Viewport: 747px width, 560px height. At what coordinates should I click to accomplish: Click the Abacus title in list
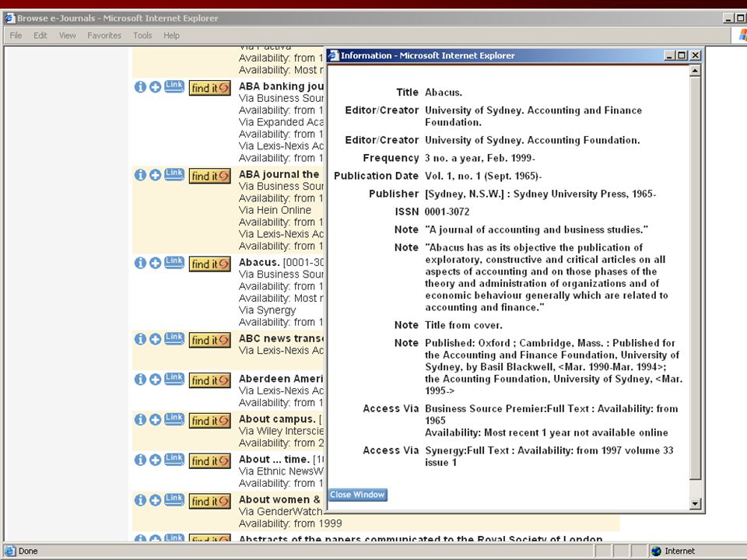(259, 262)
